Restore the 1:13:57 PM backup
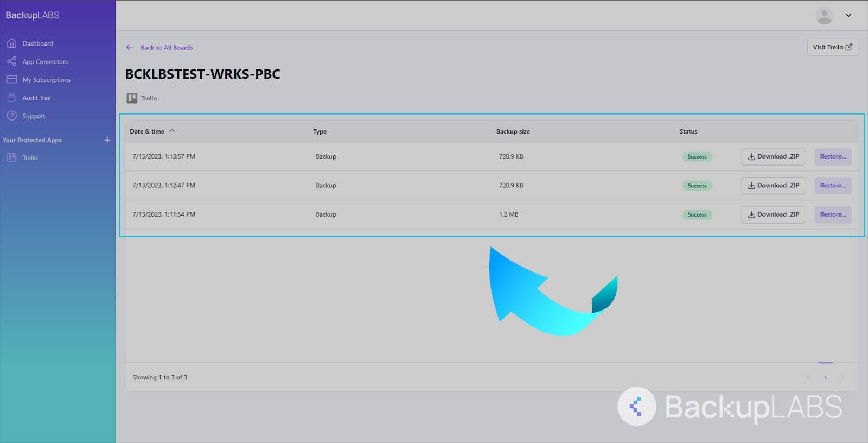This screenshot has height=443, width=868. pyautogui.click(x=833, y=156)
